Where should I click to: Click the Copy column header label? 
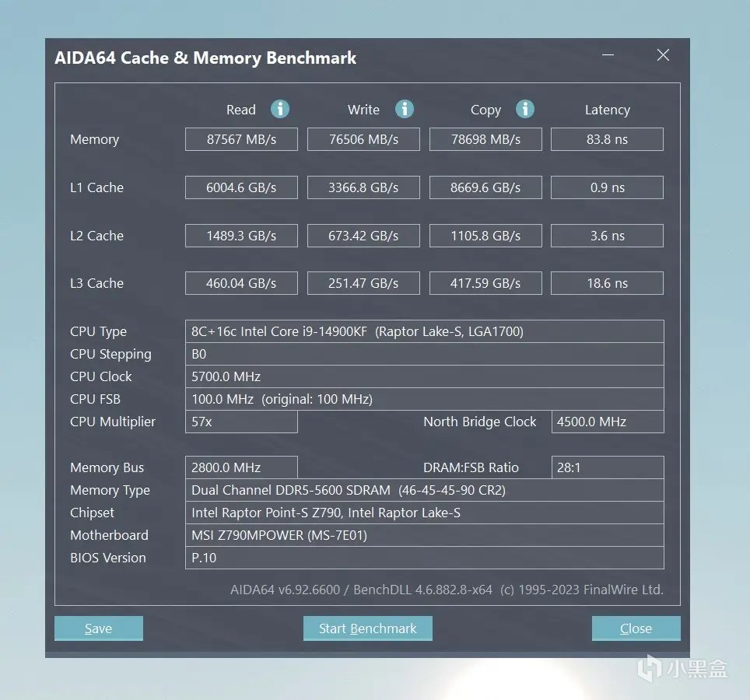[485, 110]
